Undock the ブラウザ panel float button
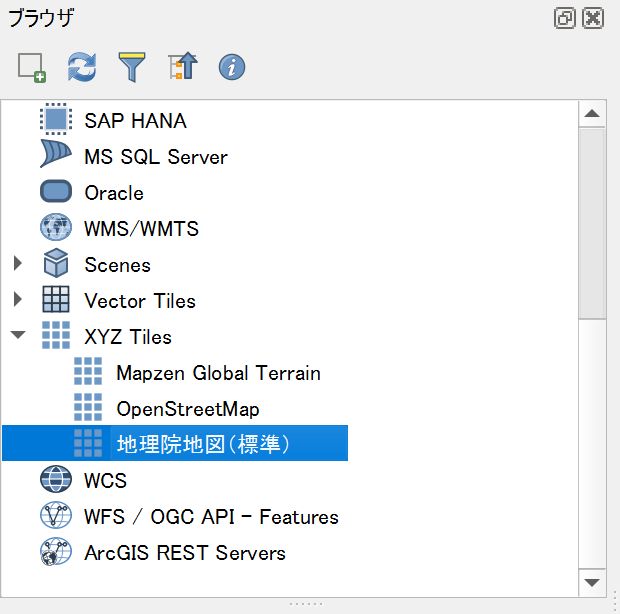 pos(564,19)
